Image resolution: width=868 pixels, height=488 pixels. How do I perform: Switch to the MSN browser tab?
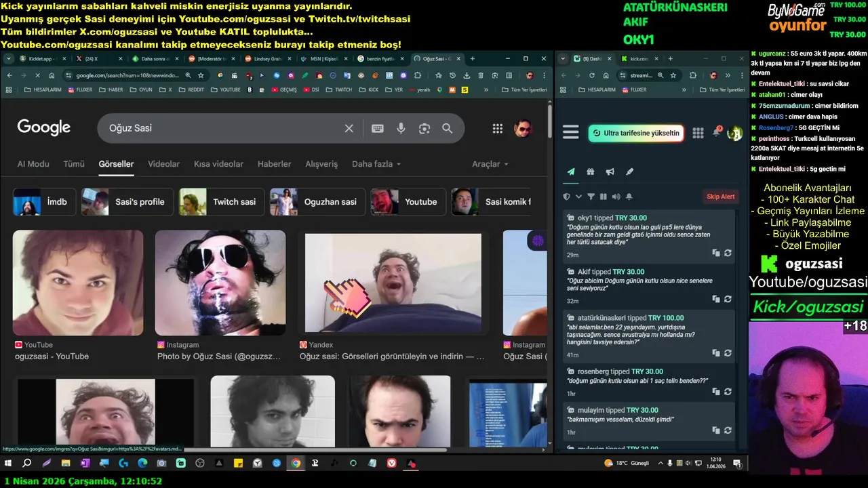point(324,59)
